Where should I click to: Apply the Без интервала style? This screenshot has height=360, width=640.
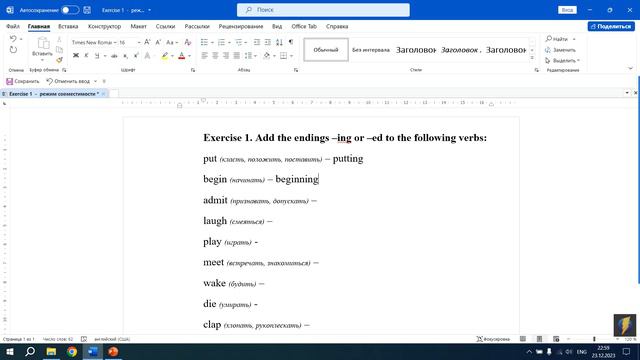[x=371, y=50]
